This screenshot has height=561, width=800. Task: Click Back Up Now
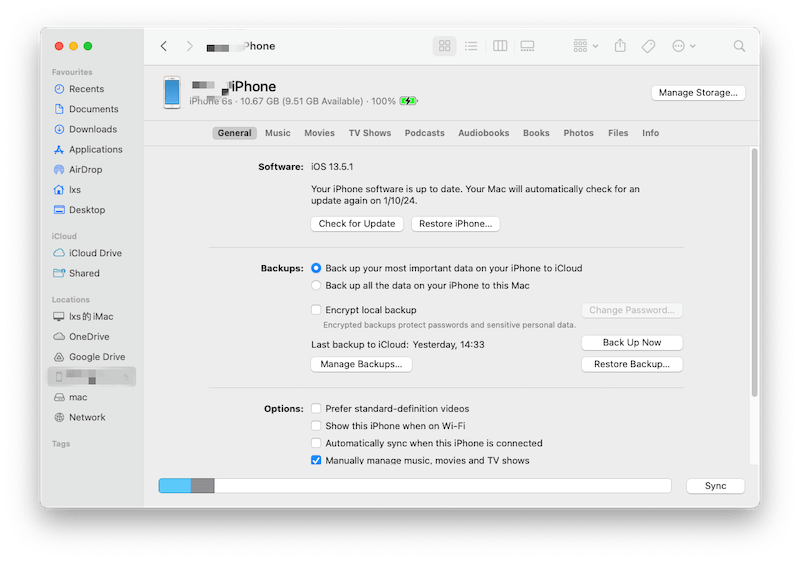tap(632, 343)
